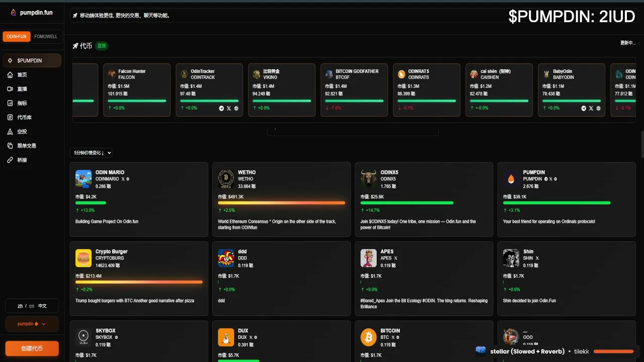
Task: Open the 首页 home icon
Action: click(10, 75)
